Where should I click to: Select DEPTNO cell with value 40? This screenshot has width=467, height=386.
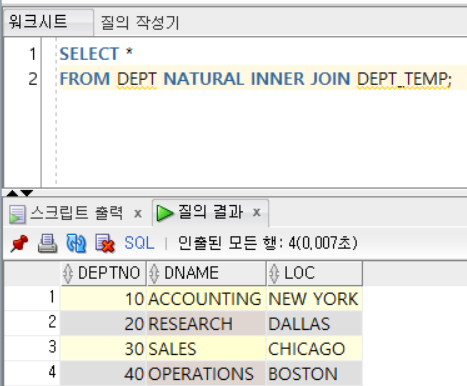[103, 374]
